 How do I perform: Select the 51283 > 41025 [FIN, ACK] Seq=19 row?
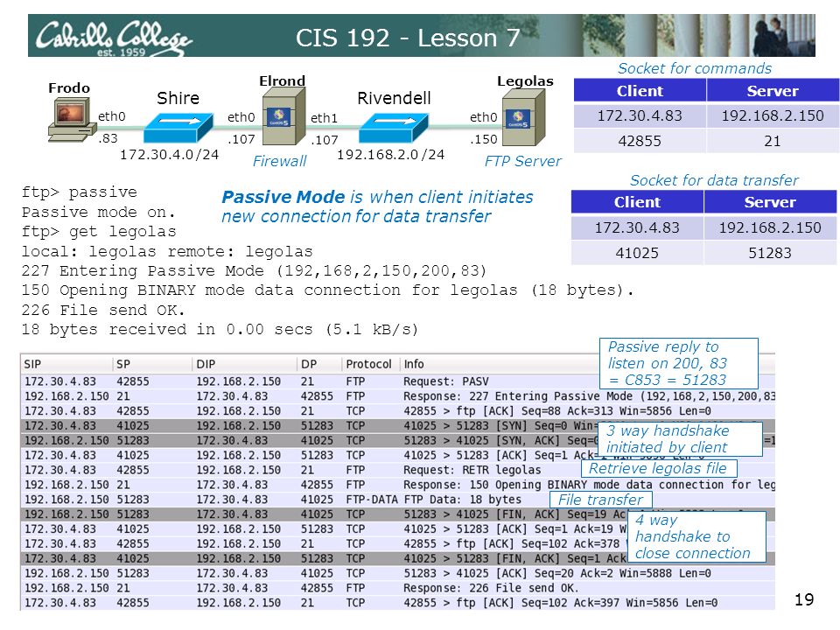[x=397, y=514]
